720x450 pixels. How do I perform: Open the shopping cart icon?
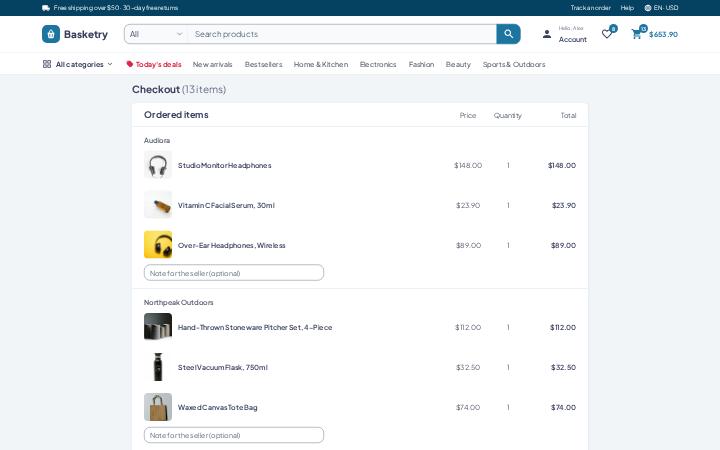coord(636,34)
